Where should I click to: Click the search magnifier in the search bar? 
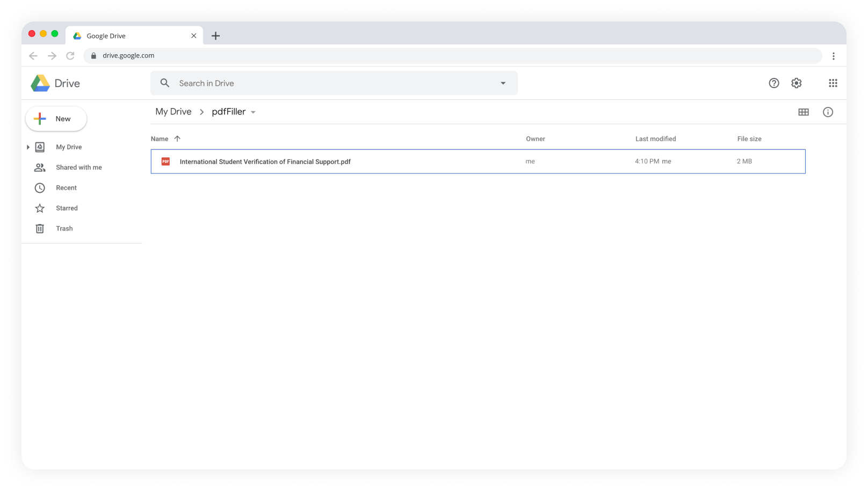pos(164,83)
